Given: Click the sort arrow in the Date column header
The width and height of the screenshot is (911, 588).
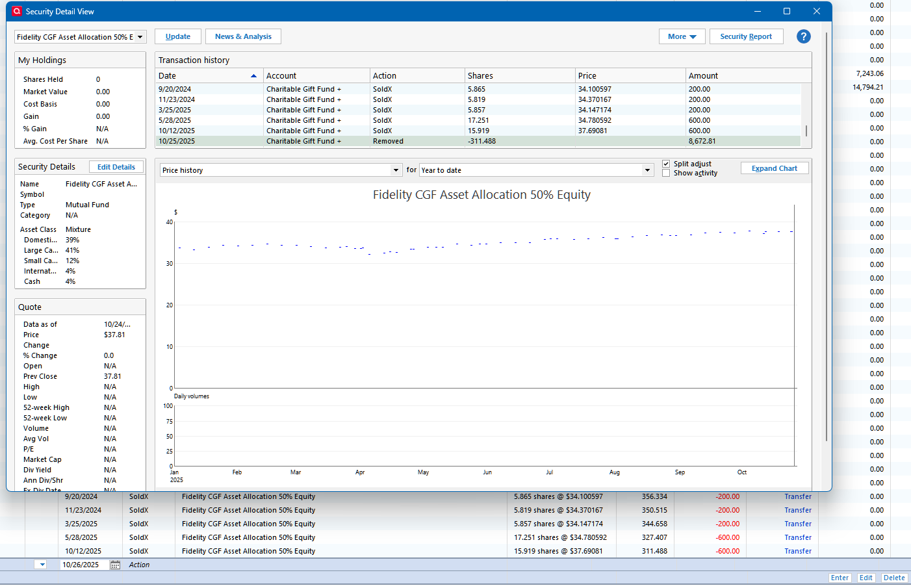Looking at the screenshot, I should click(x=253, y=76).
